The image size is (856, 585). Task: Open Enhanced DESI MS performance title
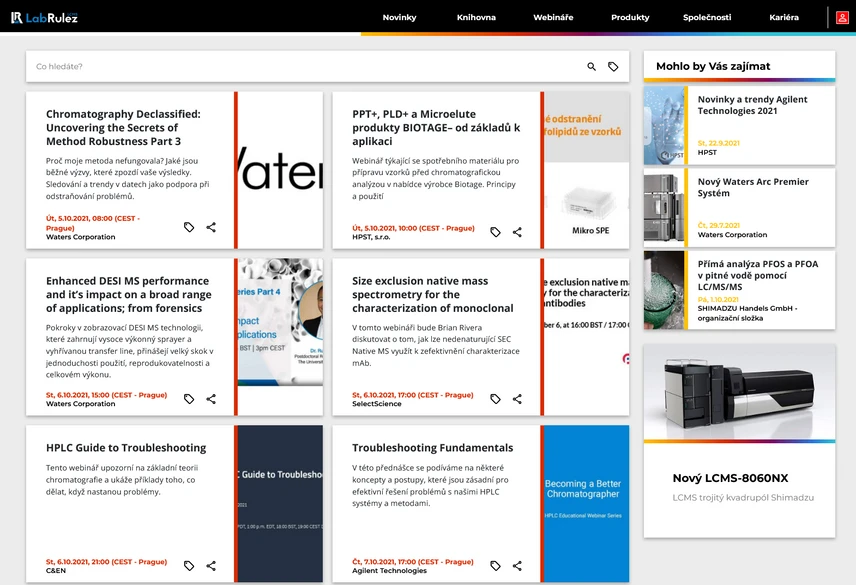tap(129, 295)
